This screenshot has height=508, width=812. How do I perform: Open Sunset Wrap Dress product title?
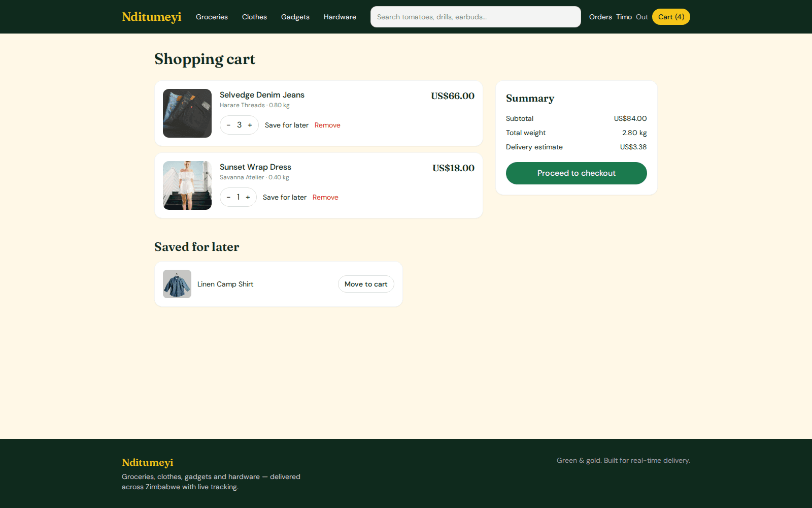(x=255, y=167)
